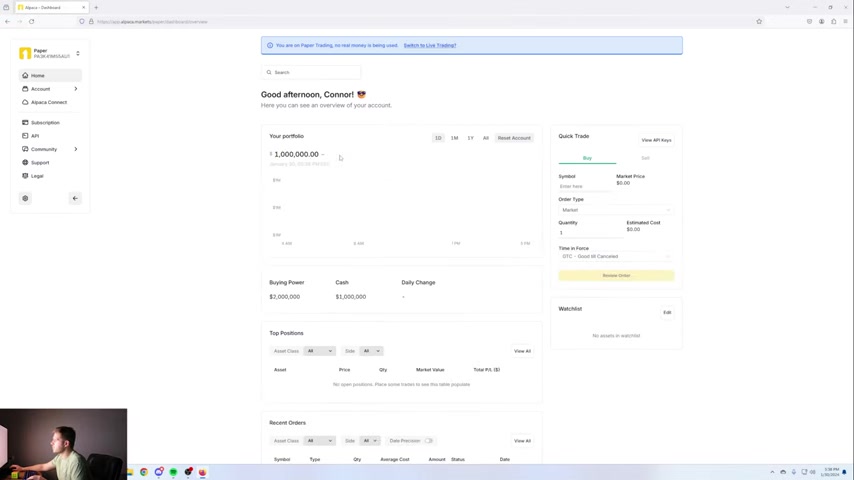
Task: Click the Community chat icon
Action: tap(25, 149)
